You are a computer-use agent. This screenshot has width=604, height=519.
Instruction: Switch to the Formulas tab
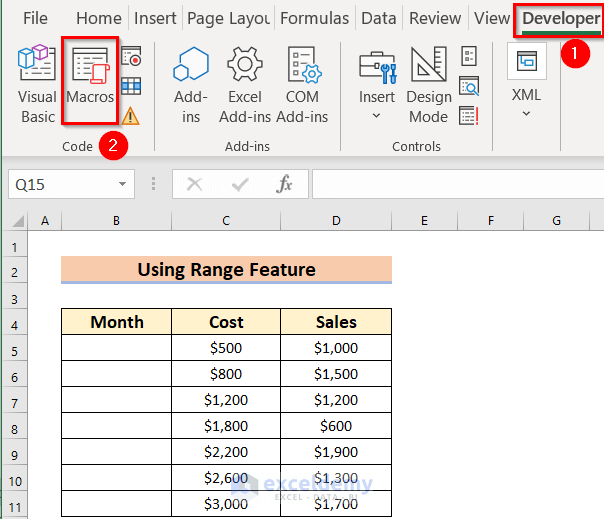pos(314,18)
